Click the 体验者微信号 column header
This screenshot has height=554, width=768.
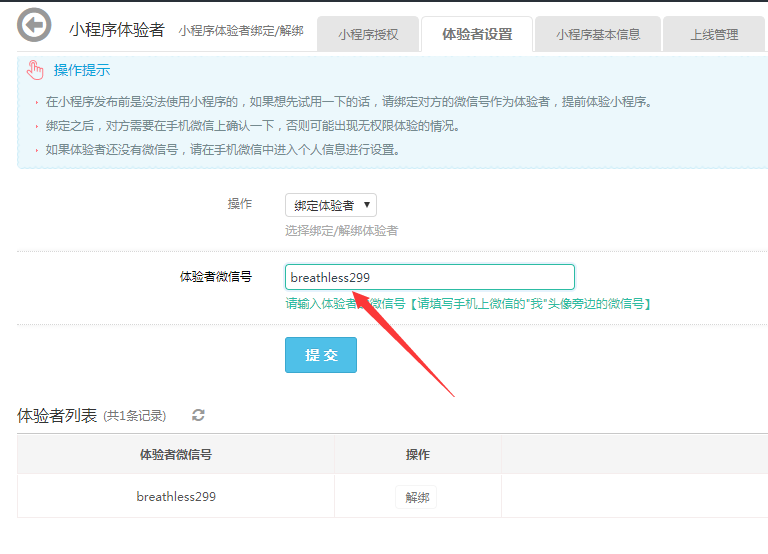[x=176, y=454]
